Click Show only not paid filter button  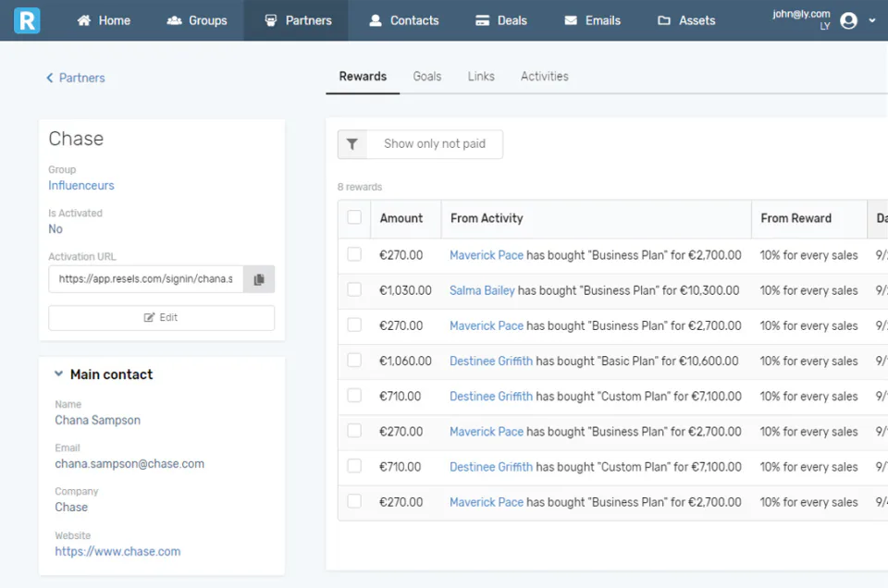[x=434, y=144]
